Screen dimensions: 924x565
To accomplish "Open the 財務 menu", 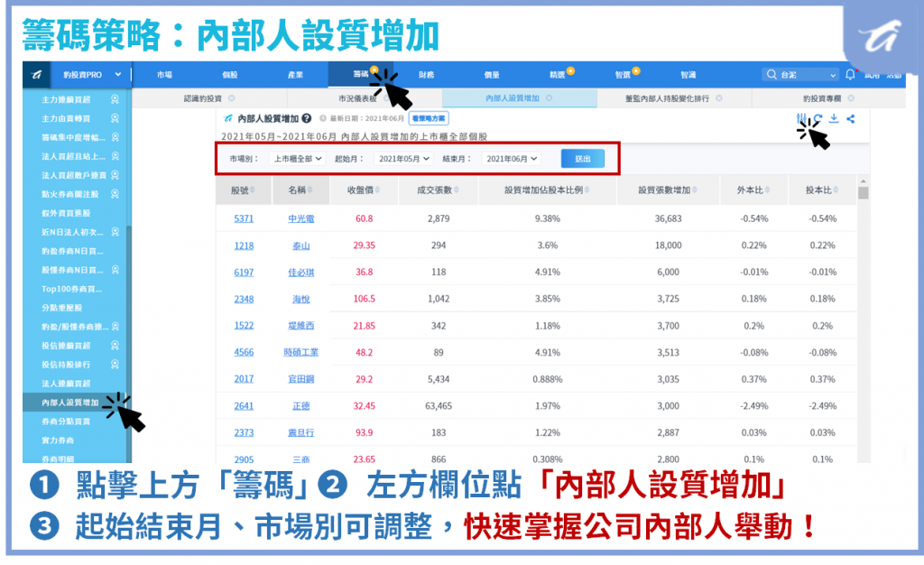I will click(426, 75).
